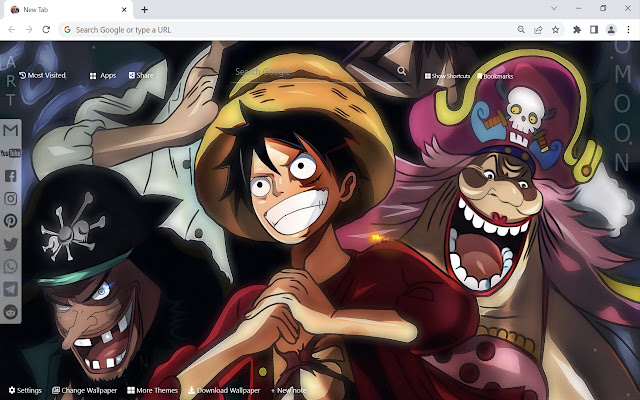640x400 pixels.
Task: Open Most Visited sites list
Action: [x=42, y=75]
